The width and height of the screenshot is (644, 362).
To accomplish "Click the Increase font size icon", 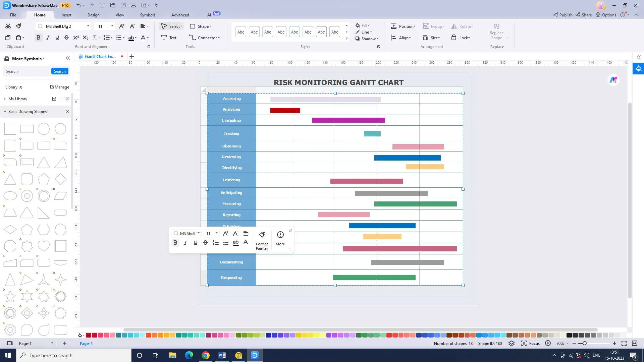I will [121, 26].
